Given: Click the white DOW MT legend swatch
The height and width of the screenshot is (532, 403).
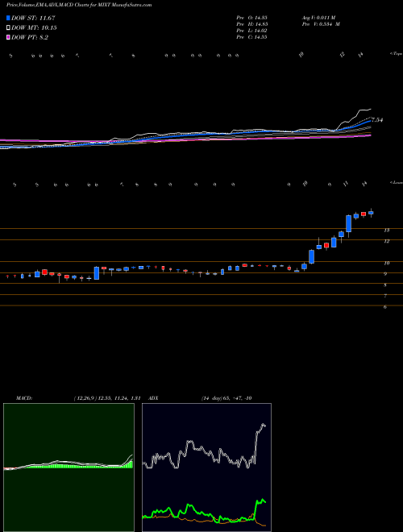Looking at the screenshot, I should pos(9,28).
